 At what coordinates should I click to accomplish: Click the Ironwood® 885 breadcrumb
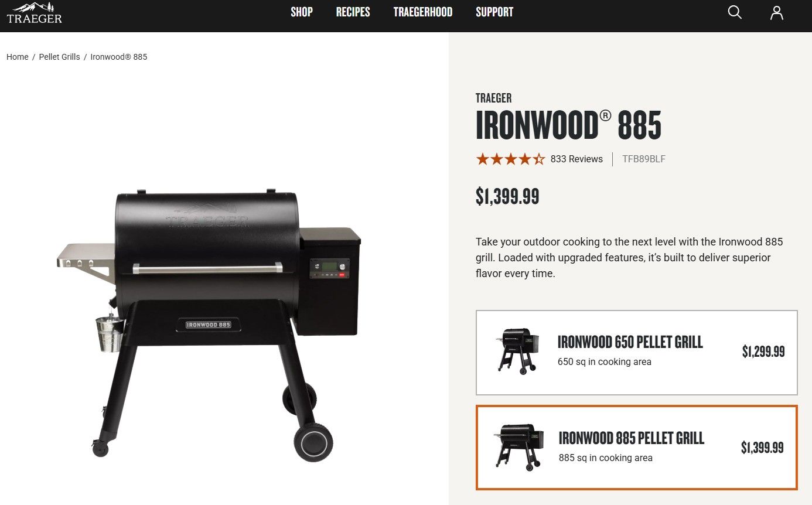tap(119, 57)
